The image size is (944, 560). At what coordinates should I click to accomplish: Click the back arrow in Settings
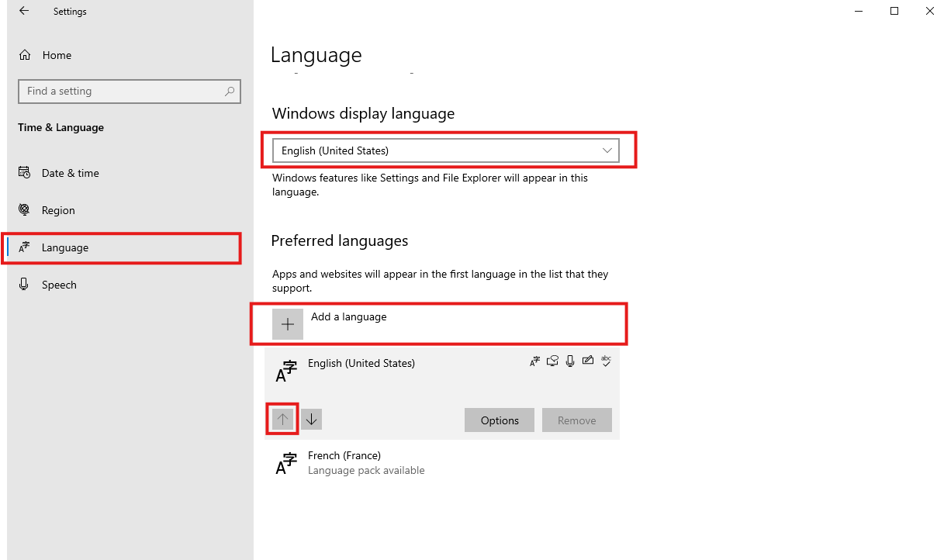click(x=24, y=12)
